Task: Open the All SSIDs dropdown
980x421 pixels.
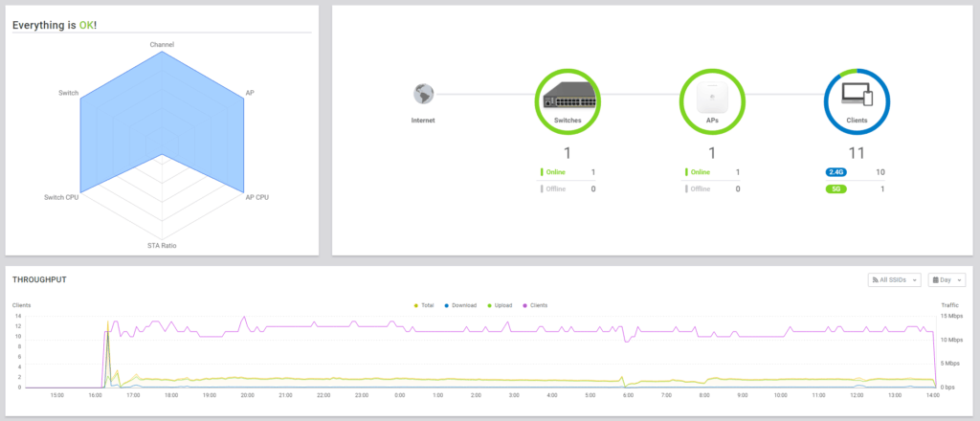Action: click(x=894, y=279)
